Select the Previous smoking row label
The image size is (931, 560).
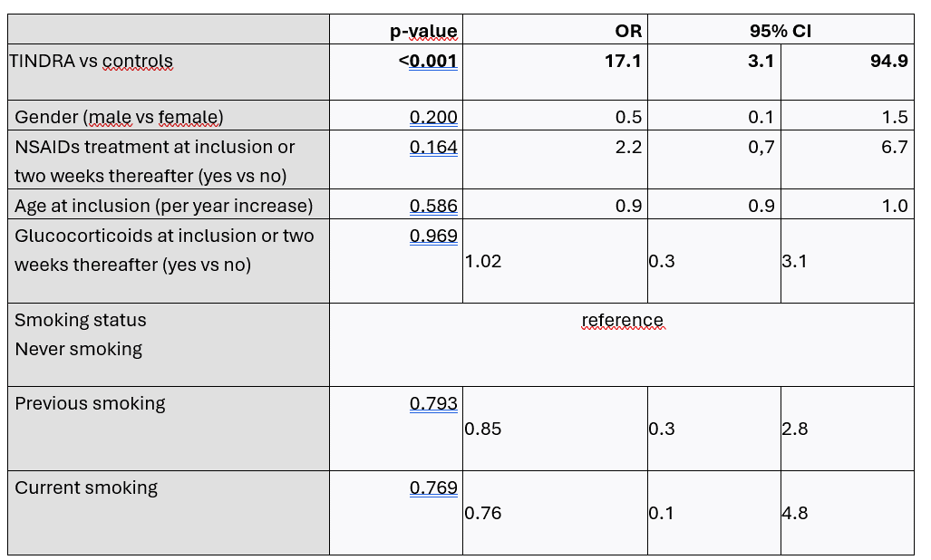coord(90,403)
